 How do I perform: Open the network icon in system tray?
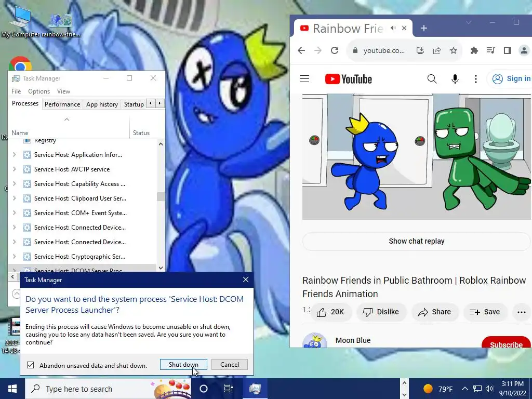(477, 389)
